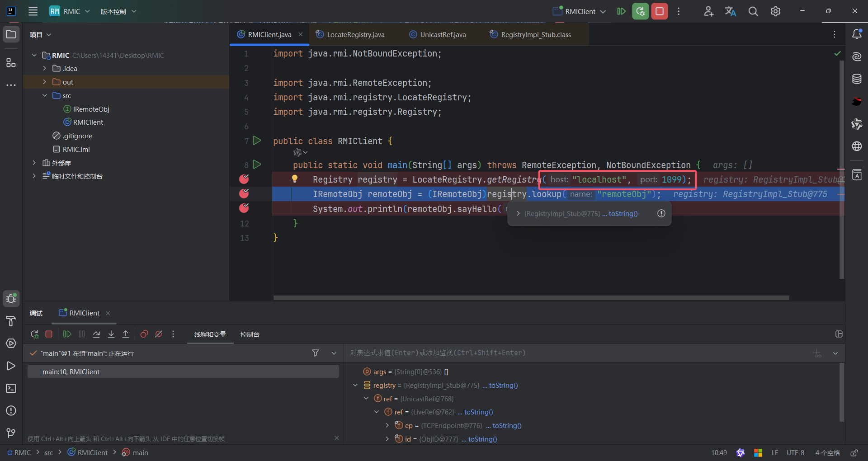
Task: Click the lightbulb intention icon
Action: [x=295, y=179]
